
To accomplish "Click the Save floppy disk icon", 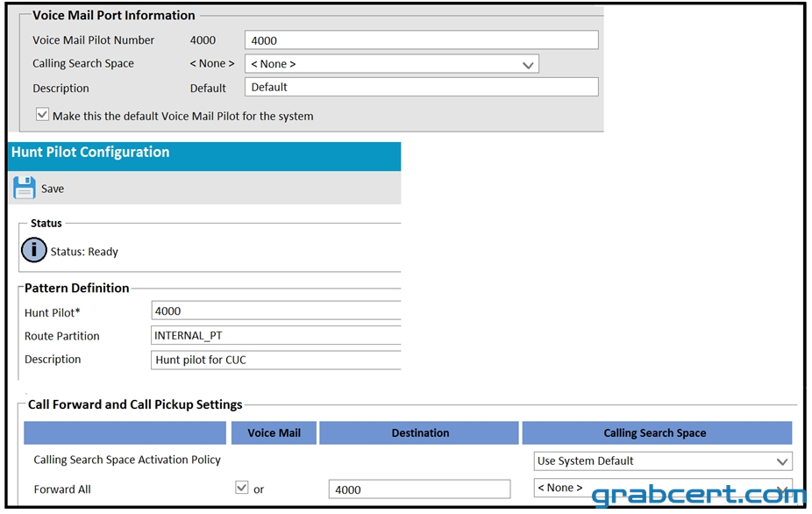I will point(25,188).
